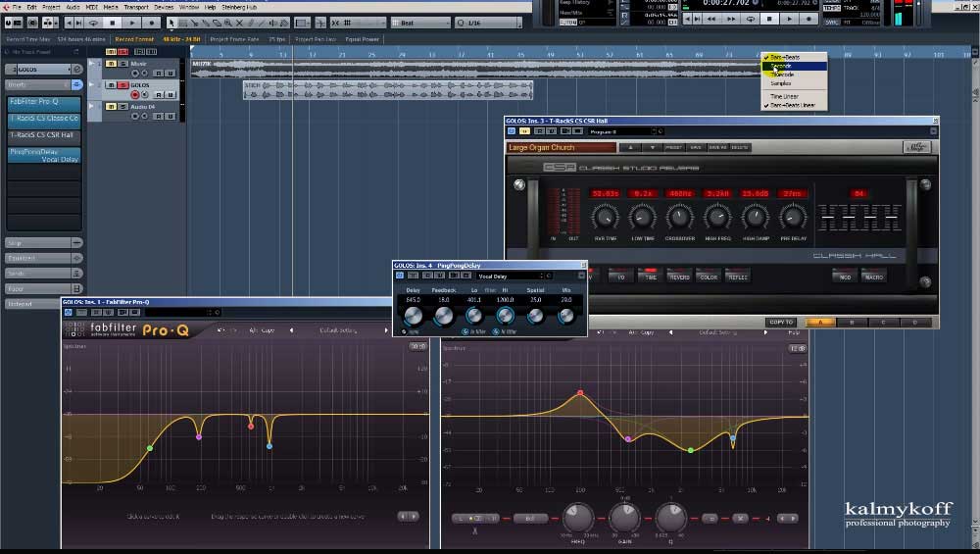The image size is (980, 554).
Task: Toggle Solo on the GOLOS track
Action: 123,85
